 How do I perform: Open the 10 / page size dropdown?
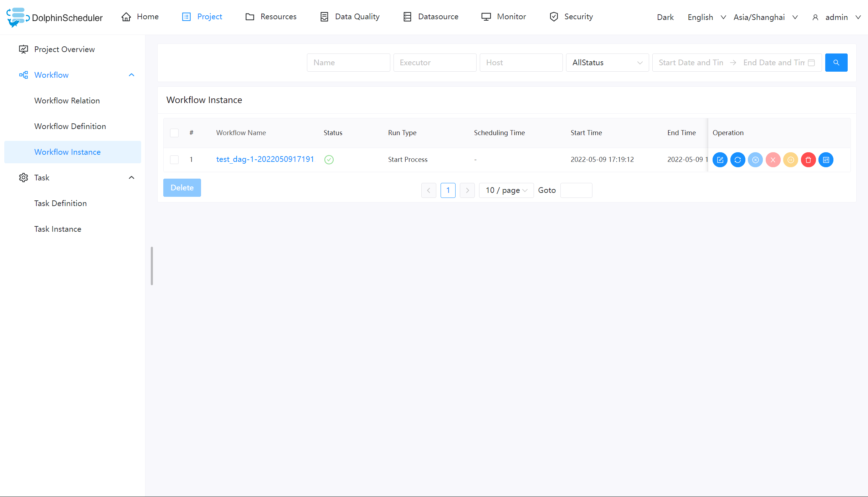(506, 190)
